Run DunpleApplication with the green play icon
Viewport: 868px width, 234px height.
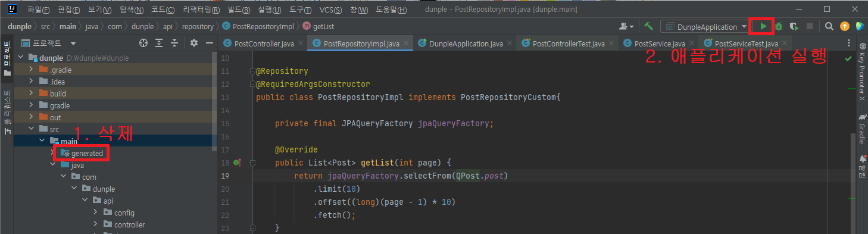[763, 26]
